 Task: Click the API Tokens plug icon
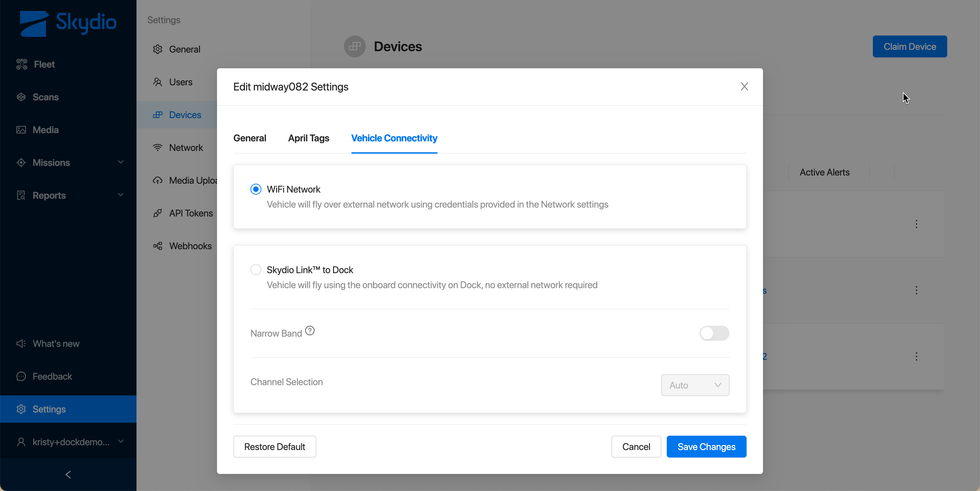(158, 213)
